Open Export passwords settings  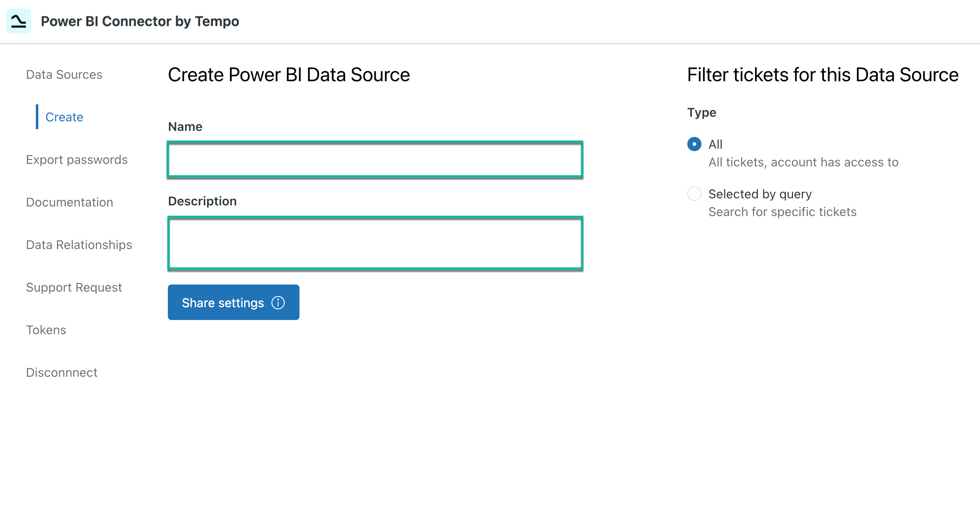[x=77, y=160]
